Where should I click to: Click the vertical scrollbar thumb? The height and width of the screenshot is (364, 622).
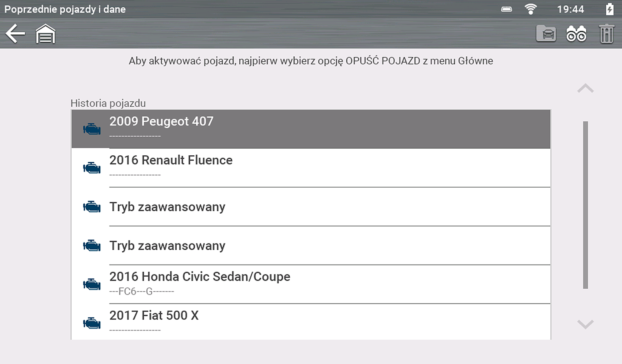click(x=586, y=205)
